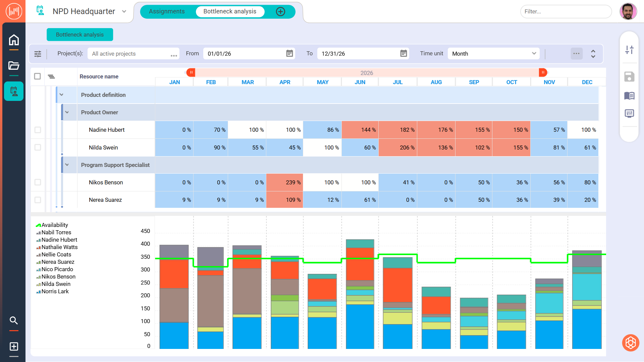This screenshot has height=362, width=644.
Task: Select Nikos Benson April 239% cell
Action: click(285, 182)
